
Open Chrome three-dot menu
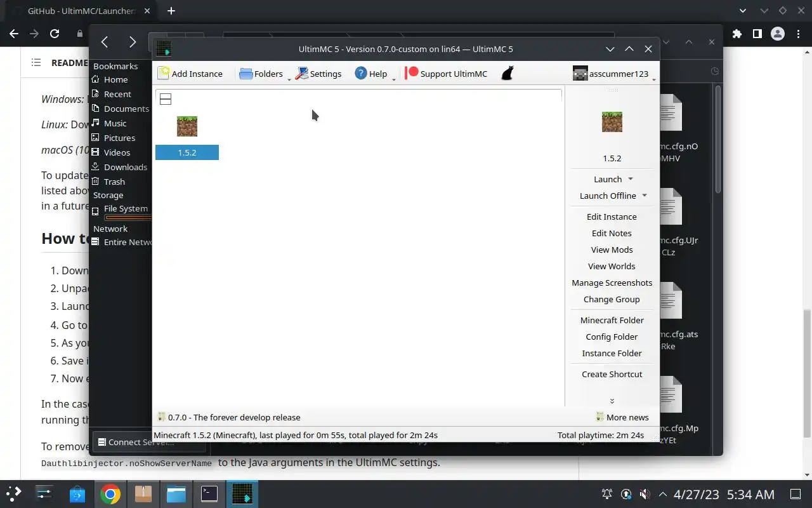pyautogui.click(x=798, y=34)
